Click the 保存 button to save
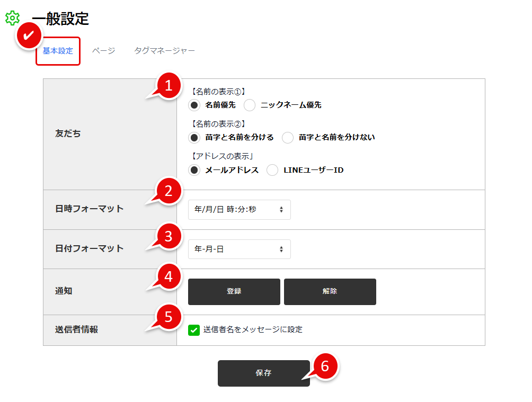 pos(263,373)
